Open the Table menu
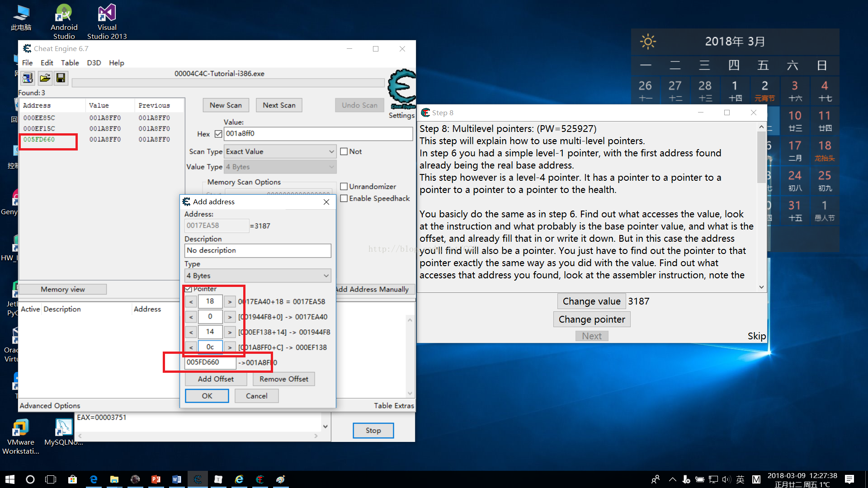The height and width of the screenshot is (488, 868). (x=70, y=63)
